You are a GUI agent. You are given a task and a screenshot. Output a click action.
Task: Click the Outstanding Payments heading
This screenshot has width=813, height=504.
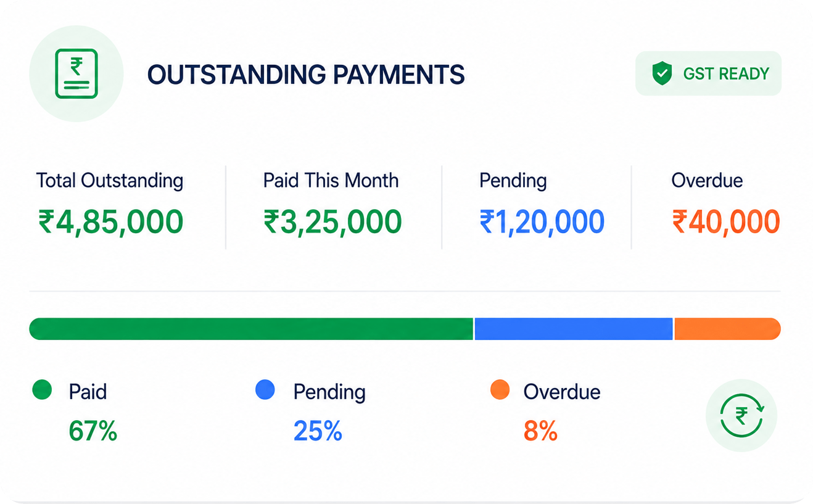coord(306,74)
